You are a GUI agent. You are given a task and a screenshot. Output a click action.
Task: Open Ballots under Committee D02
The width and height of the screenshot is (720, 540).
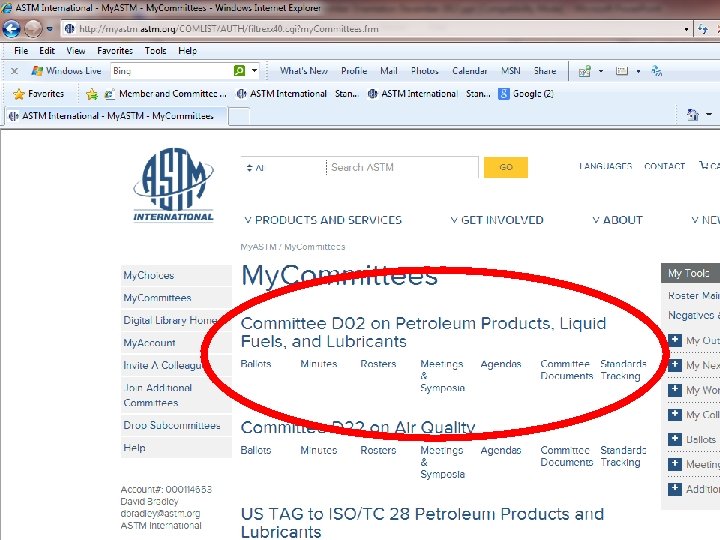point(256,364)
